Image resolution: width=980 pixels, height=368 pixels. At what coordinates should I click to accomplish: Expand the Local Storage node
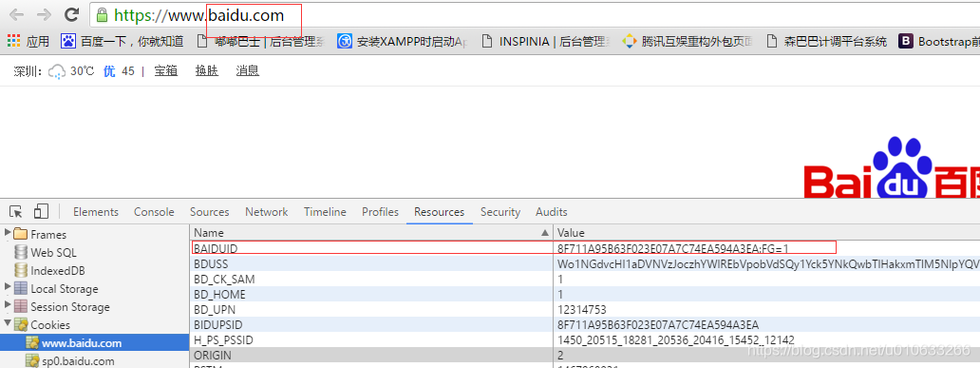click(x=9, y=287)
